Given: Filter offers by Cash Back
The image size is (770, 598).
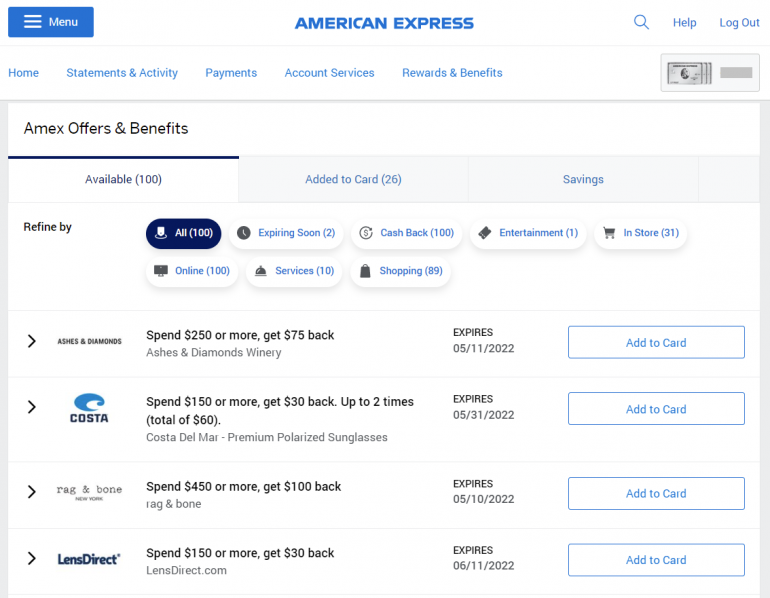Looking at the screenshot, I should pyautogui.click(x=406, y=233).
